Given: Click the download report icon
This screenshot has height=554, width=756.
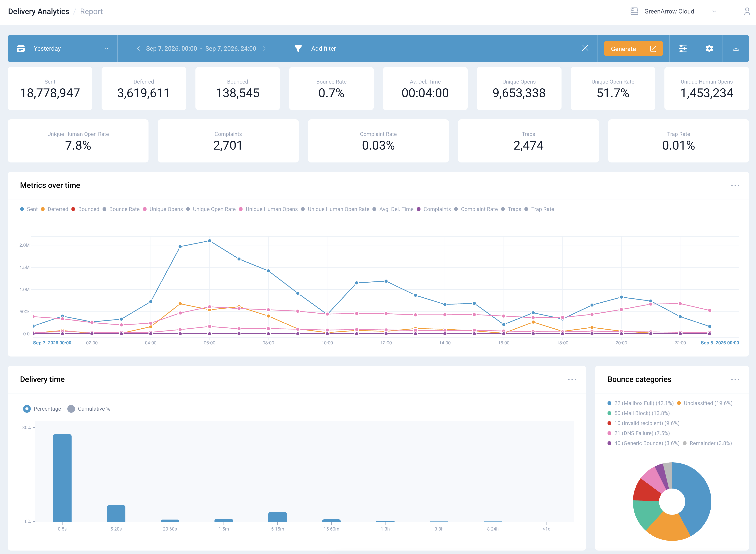Looking at the screenshot, I should (736, 49).
